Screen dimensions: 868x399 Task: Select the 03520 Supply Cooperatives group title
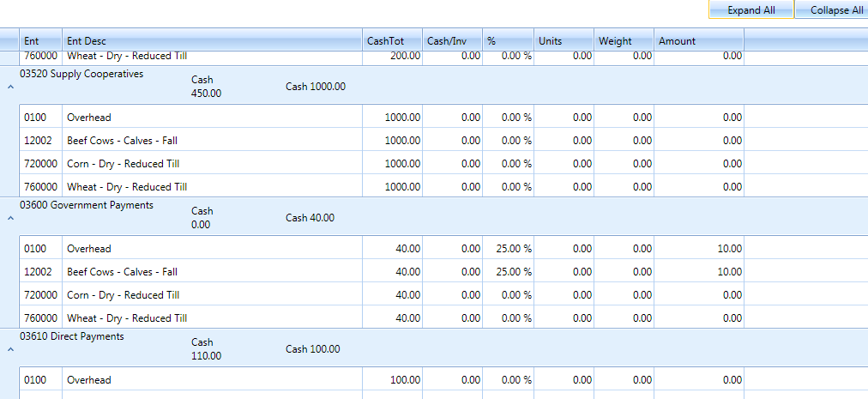coord(81,74)
